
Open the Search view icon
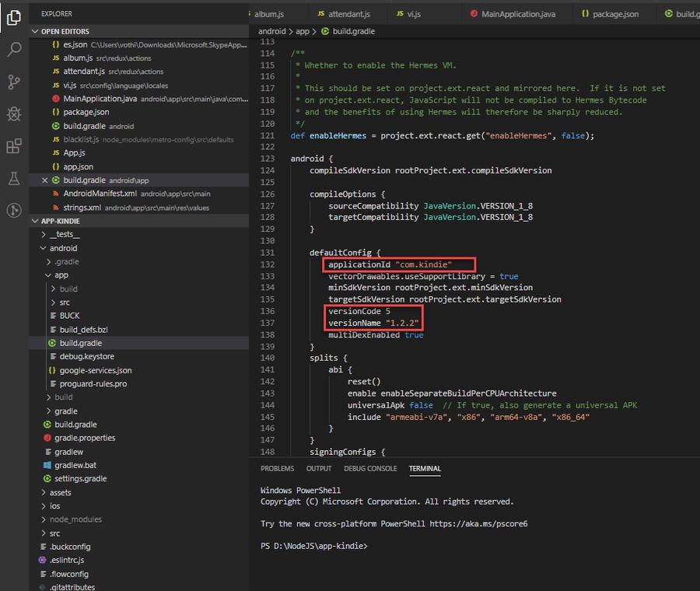pos(14,49)
